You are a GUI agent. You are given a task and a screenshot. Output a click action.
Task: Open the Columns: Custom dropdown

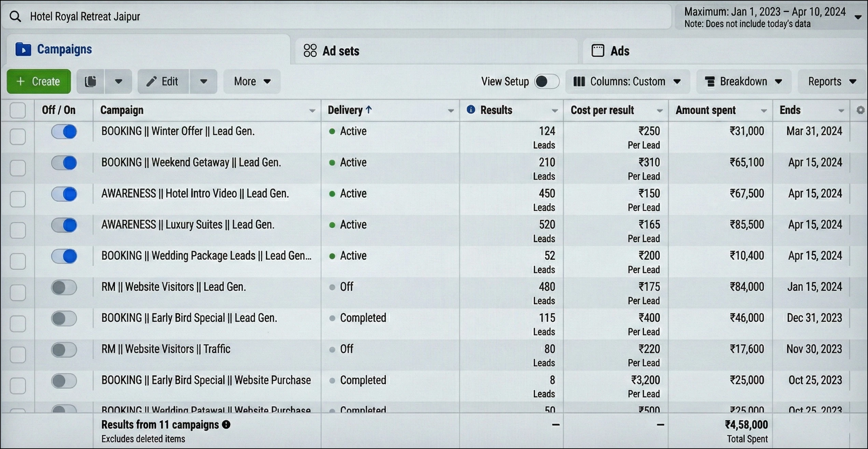point(627,82)
